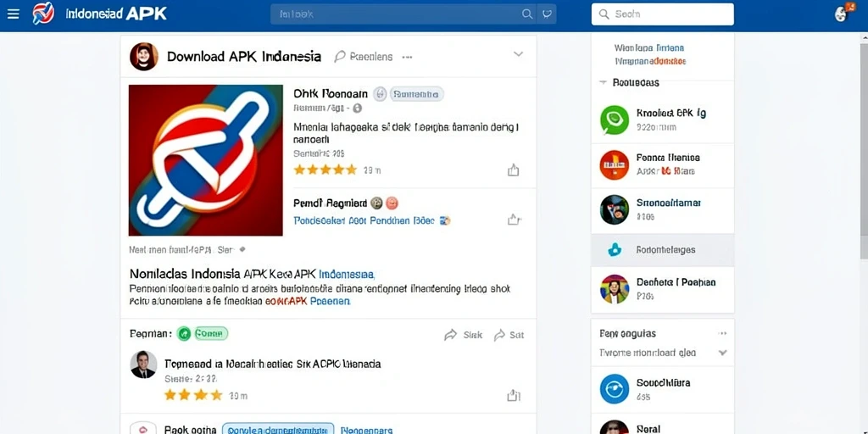Click the magnifier icon in blue search bar
The height and width of the screenshot is (434, 868).
click(527, 14)
